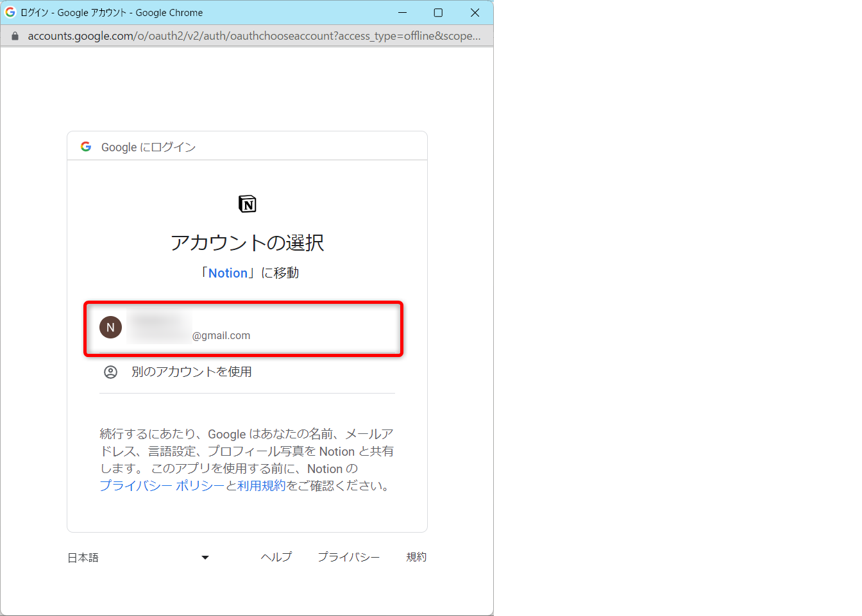Click the language selector's dropdown arrow

tap(205, 558)
